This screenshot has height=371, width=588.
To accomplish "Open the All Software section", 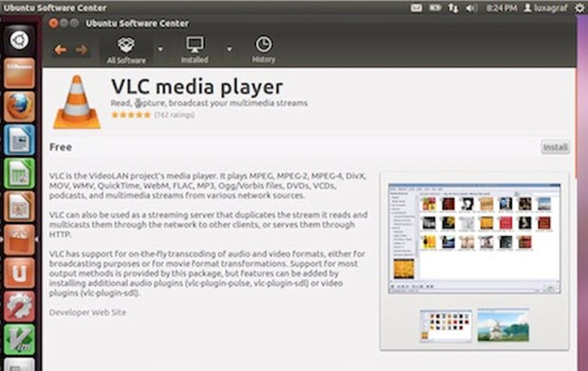I will 126,50.
